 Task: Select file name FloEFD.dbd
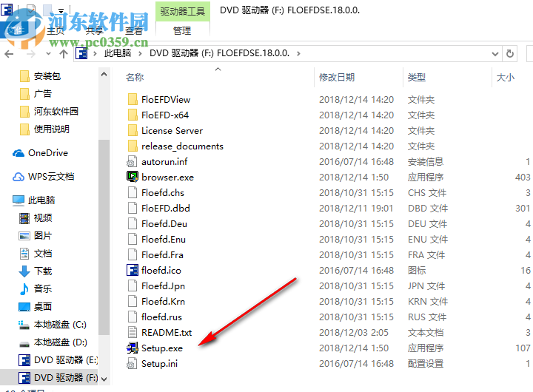(x=166, y=209)
